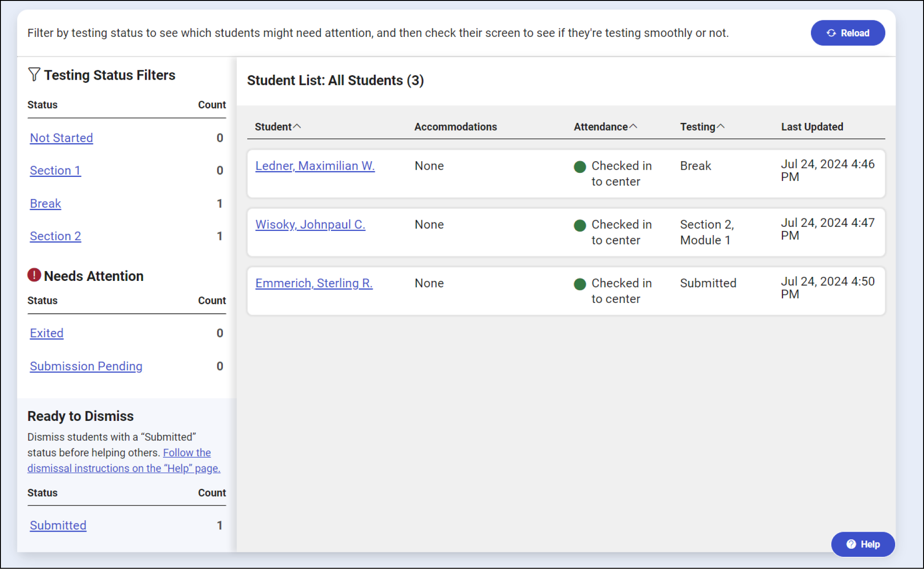Click the red Needs Attention alert icon
Viewport: 924px width, 569px height.
coord(34,275)
